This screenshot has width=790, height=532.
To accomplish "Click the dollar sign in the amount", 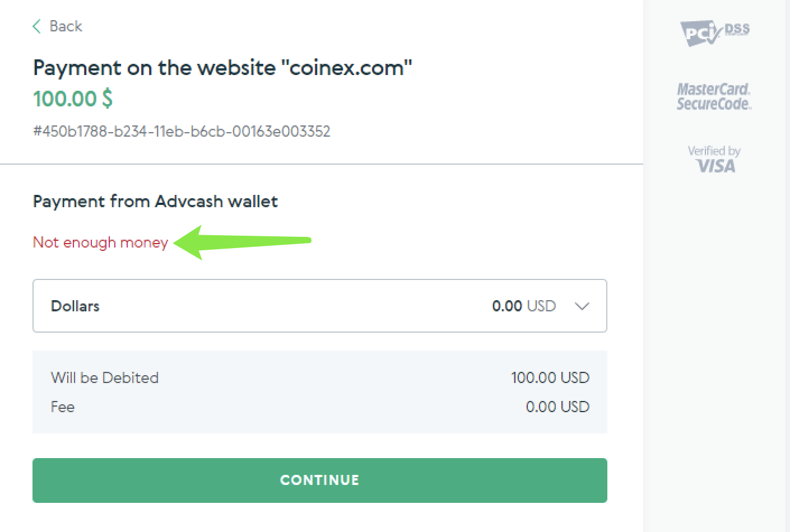I will coord(107,99).
